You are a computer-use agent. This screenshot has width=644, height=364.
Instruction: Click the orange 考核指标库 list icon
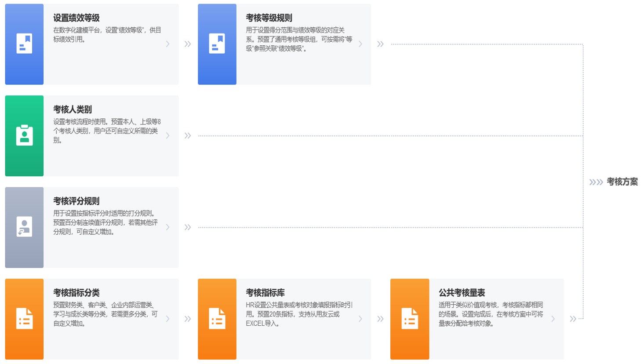click(x=217, y=318)
